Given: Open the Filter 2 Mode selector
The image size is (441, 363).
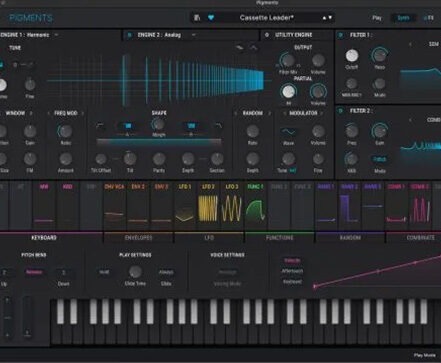Looking at the screenshot, I should pos(380,159).
